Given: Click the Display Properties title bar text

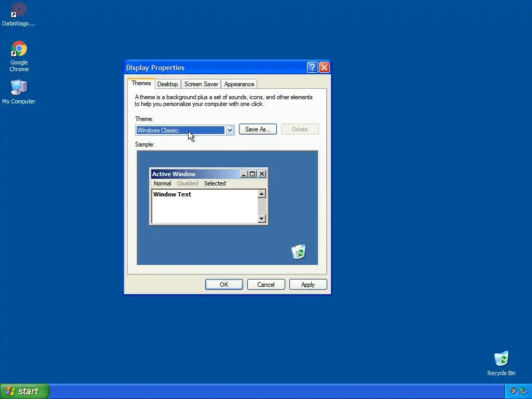Looking at the screenshot, I should coord(155,68).
